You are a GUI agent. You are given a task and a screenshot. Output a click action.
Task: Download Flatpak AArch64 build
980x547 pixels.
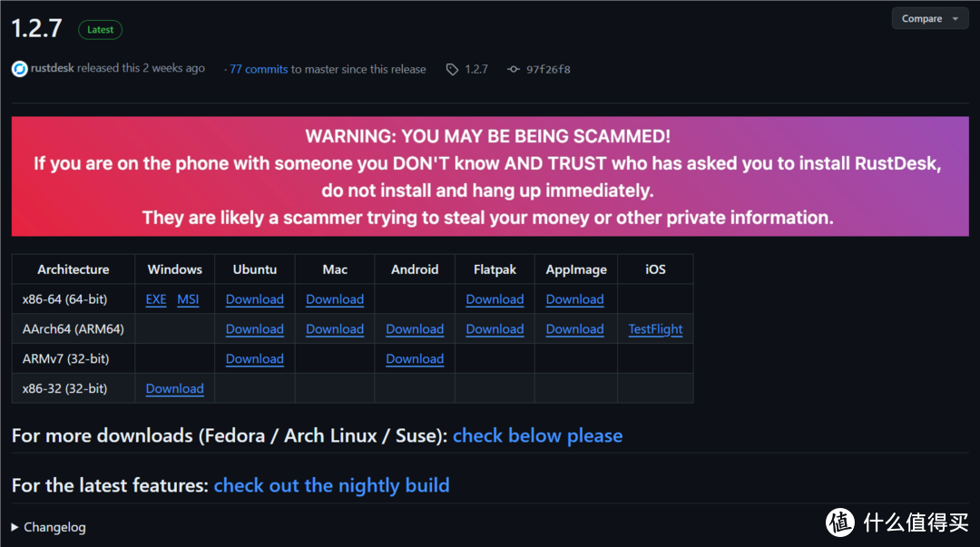coord(495,328)
